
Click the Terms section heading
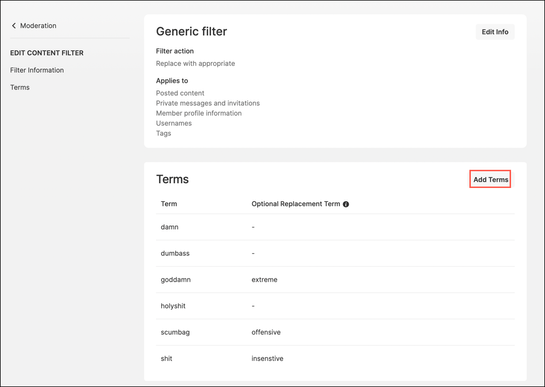172,179
